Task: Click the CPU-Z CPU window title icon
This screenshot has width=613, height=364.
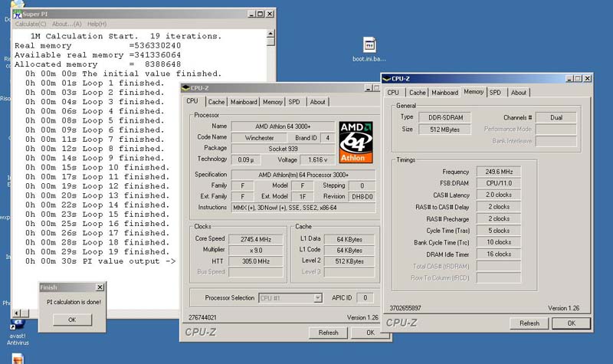Action: point(185,88)
